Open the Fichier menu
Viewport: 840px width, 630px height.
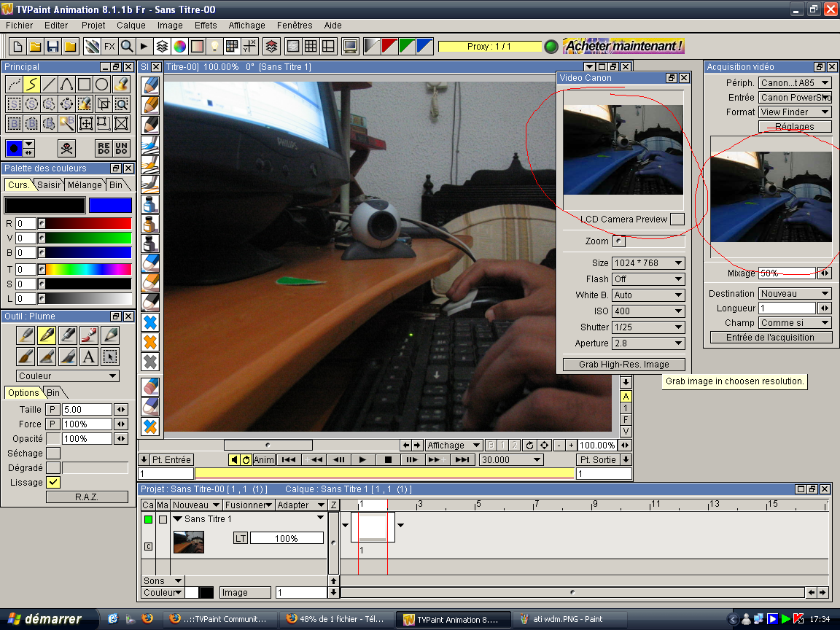pyautogui.click(x=19, y=26)
